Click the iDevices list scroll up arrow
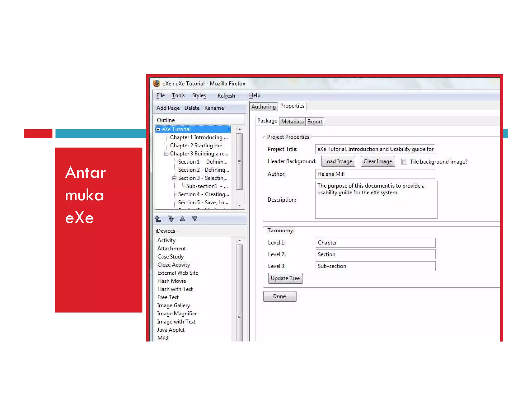Screen dimensions: 532x411 pyautogui.click(x=240, y=241)
